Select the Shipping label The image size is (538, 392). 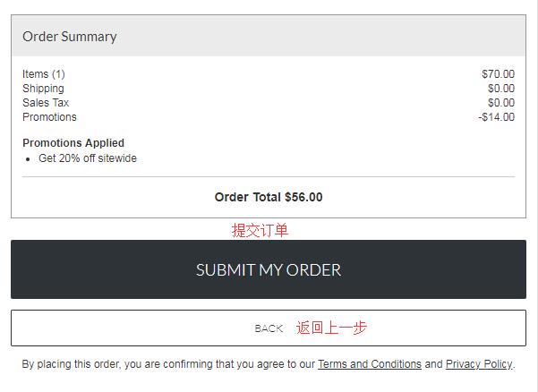tap(43, 89)
